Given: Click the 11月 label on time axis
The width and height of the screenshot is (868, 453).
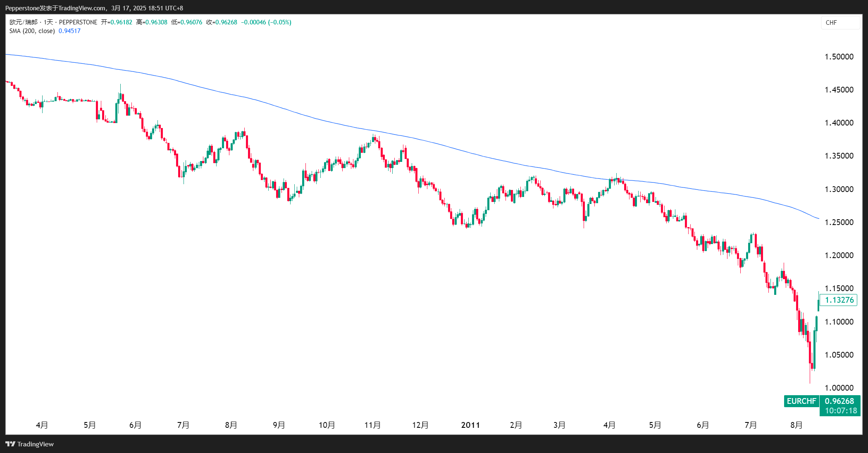Looking at the screenshot, I should point(372,425).
